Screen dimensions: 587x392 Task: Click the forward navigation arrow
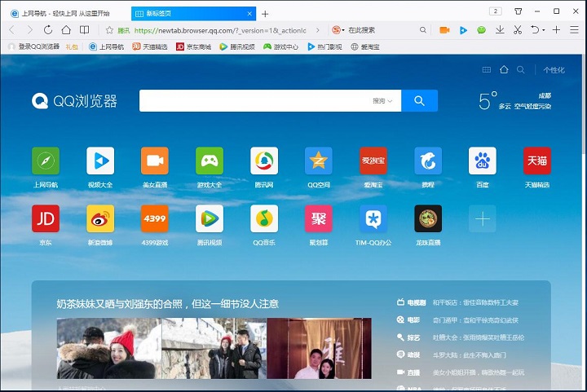pyautogui.click(x=30, y=30)
